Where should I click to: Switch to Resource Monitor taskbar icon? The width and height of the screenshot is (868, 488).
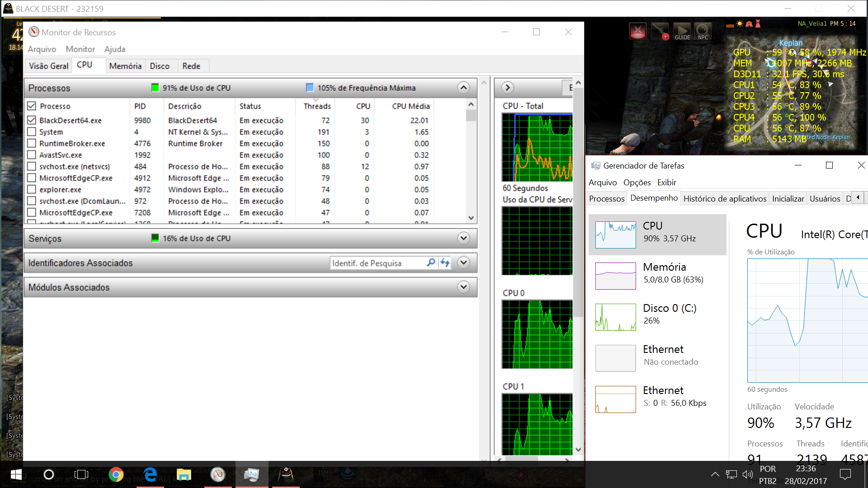tap(218, 474)
